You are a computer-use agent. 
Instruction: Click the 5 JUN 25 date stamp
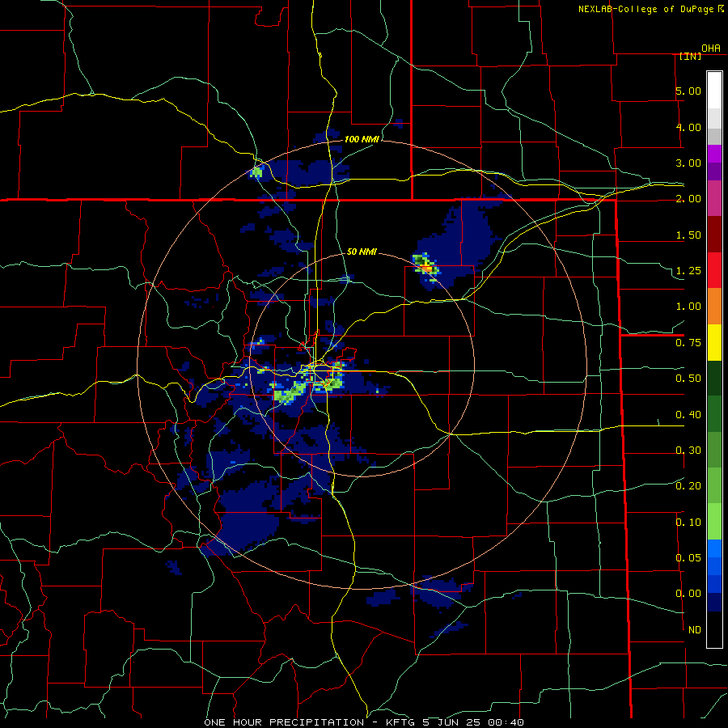pyautogui.click(x=452, y=722)
